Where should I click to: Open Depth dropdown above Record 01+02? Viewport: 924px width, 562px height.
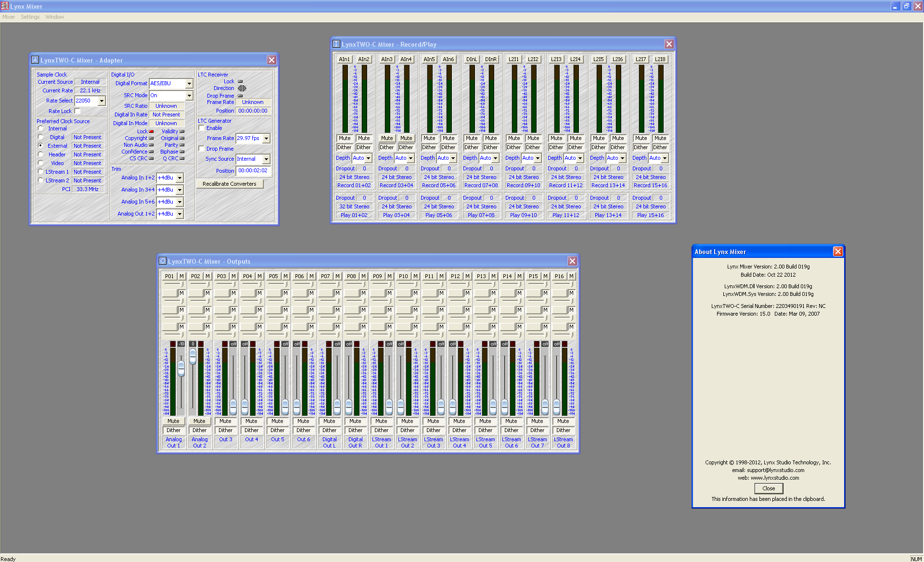pyautogui.click(x=368, y=158)
